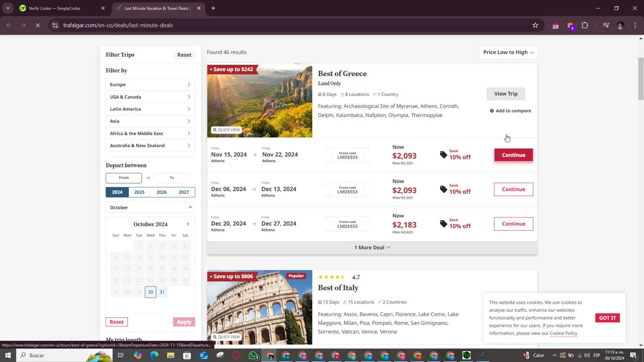Open Microsoft Store from taskbar
The height and width of the screenshot is (362, 644).
pos(187,355)
